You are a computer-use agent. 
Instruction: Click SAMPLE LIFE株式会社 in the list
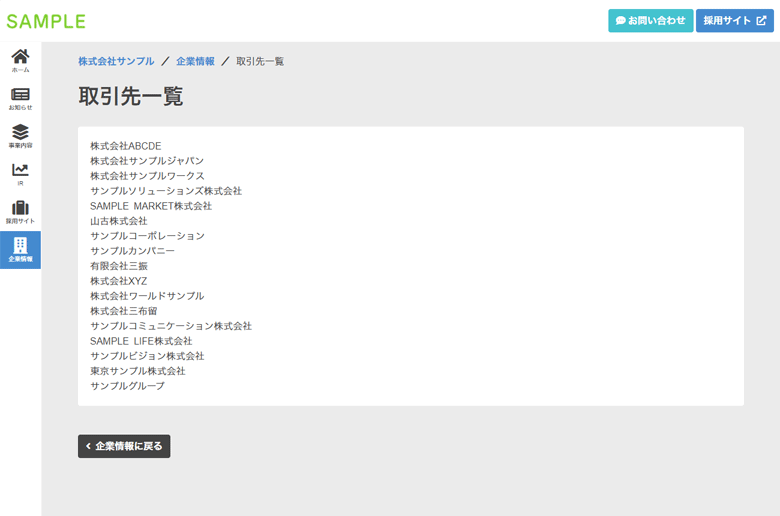(141, 341)
